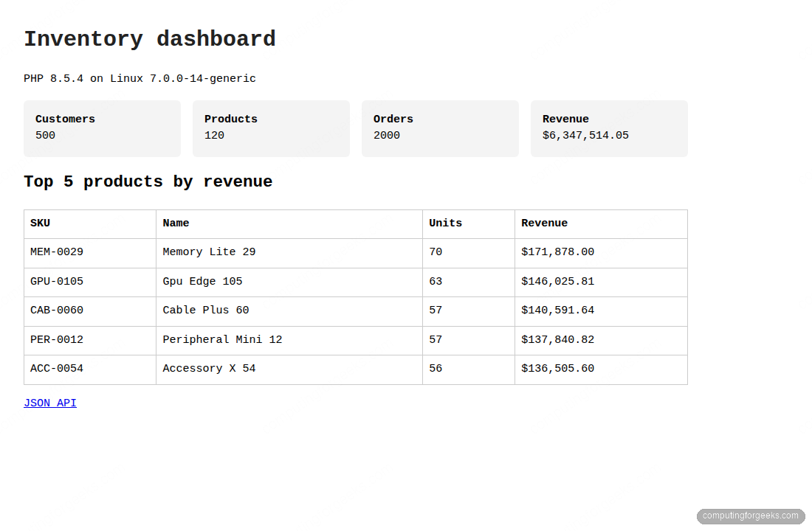Click the Inventory dashboard heading
The height and width of the screenshot is (531, 812).
point(149,38)
